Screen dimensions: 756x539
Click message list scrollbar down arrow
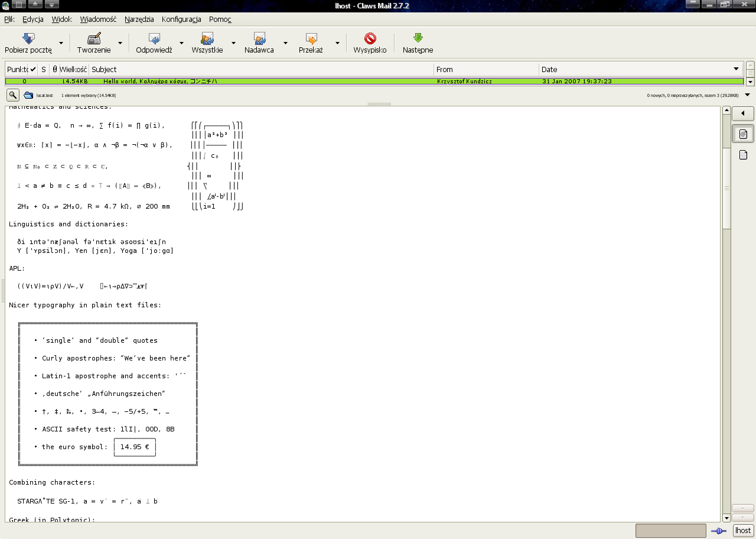tap(750, 82)
